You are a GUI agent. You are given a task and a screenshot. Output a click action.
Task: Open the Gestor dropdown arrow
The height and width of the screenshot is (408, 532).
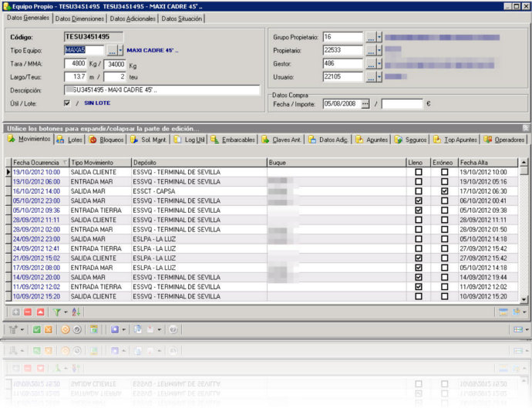379,64
